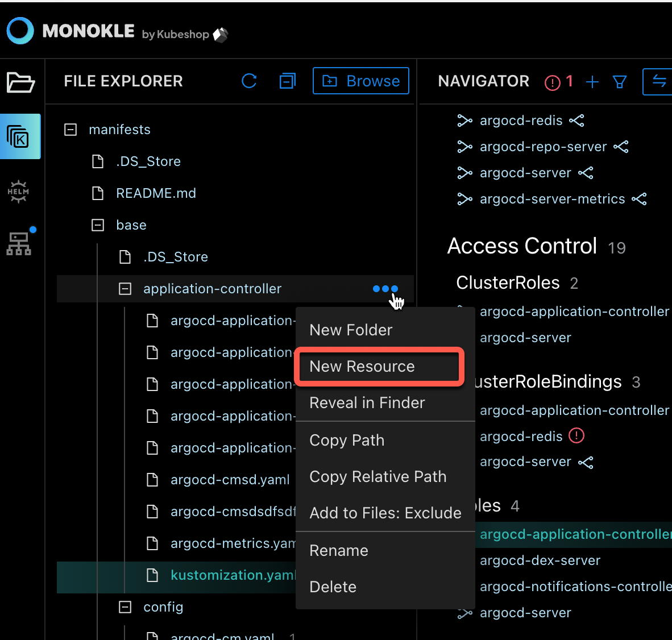
Task: Select argocd-application-controller under ClusterRoles
Action: coord(574,311)
